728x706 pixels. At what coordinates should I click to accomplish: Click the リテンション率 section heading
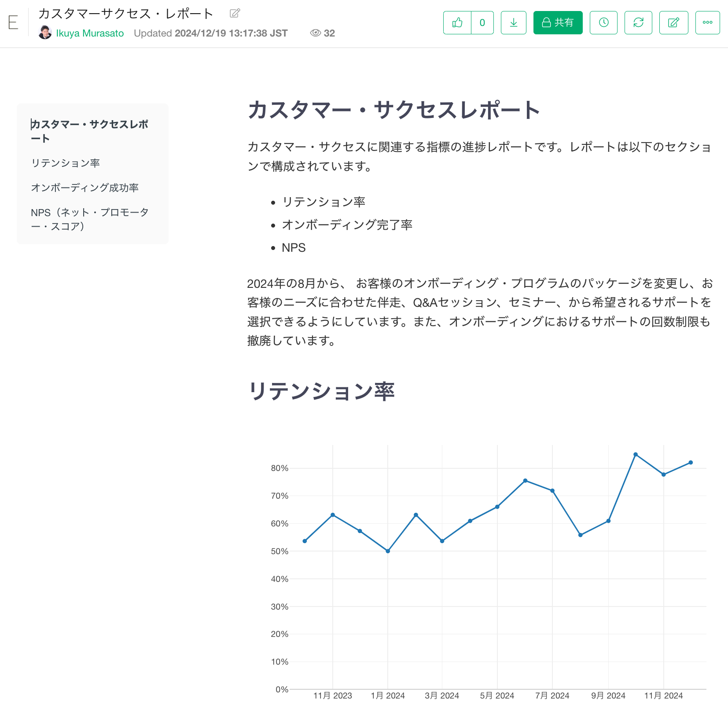pos(321,391)
